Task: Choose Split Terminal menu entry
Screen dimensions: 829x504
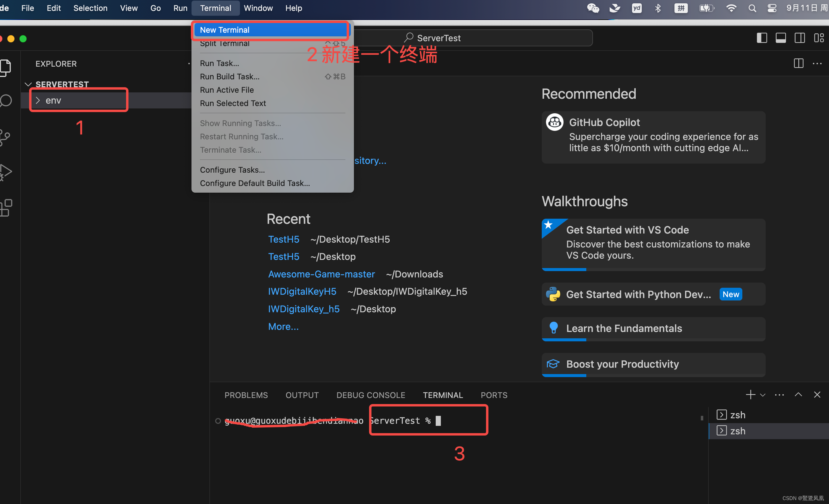Action: [x=272, y=43]
